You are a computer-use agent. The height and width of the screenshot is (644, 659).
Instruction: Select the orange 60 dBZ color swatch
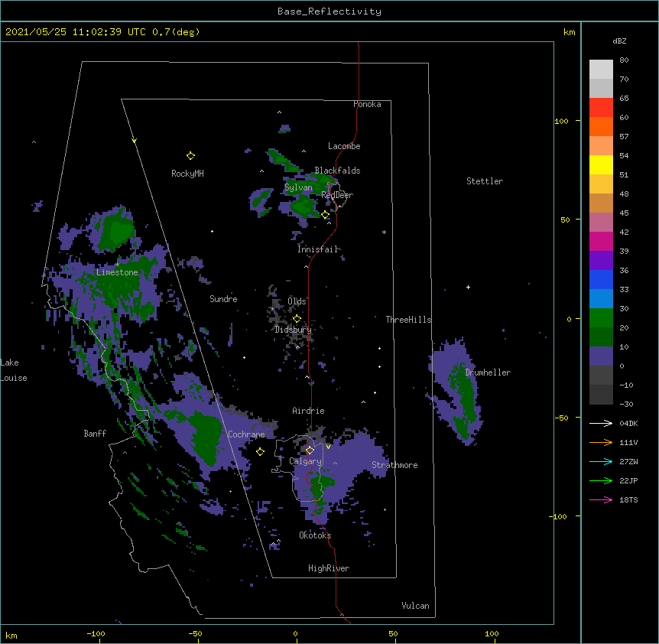click(601, 126)
